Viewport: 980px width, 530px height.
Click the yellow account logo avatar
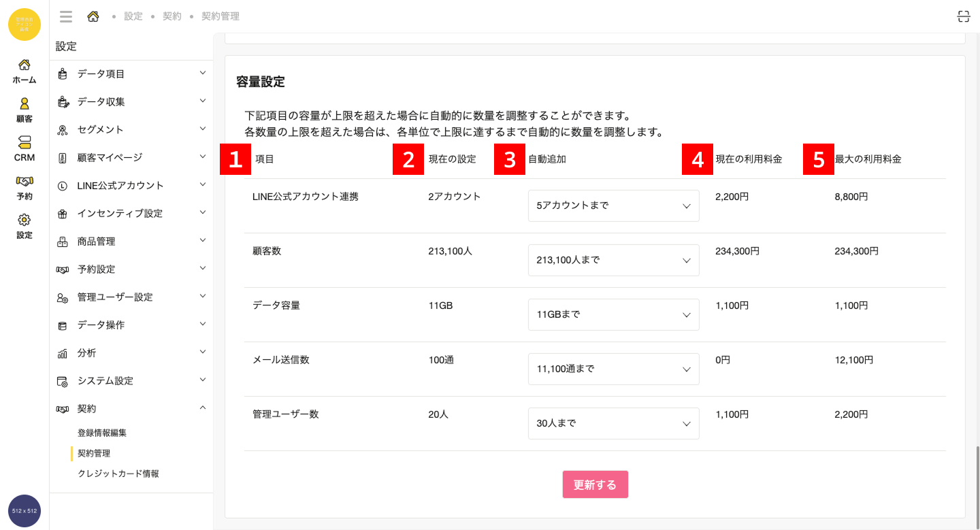(x=24, y=24)
